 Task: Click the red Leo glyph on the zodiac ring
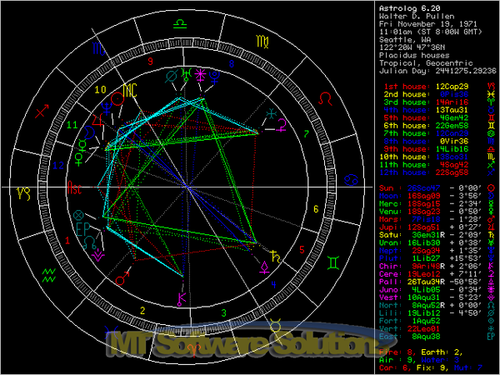coord(325,98)
